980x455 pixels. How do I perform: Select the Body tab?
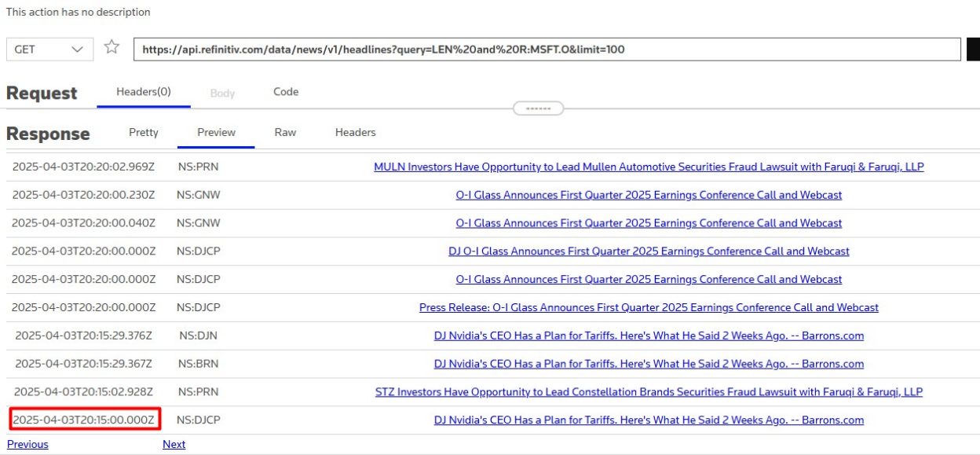222,92
